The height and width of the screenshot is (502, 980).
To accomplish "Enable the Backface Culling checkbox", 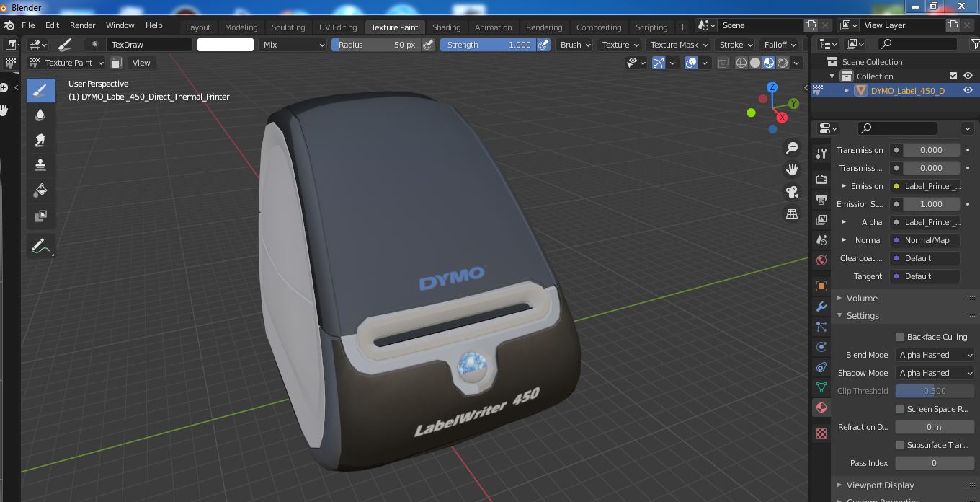I will coord(900,337).
